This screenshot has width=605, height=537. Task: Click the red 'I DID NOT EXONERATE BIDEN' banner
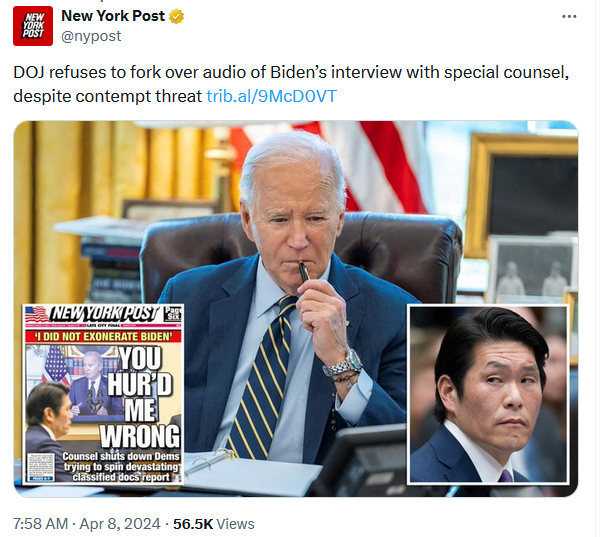point(103,336)
